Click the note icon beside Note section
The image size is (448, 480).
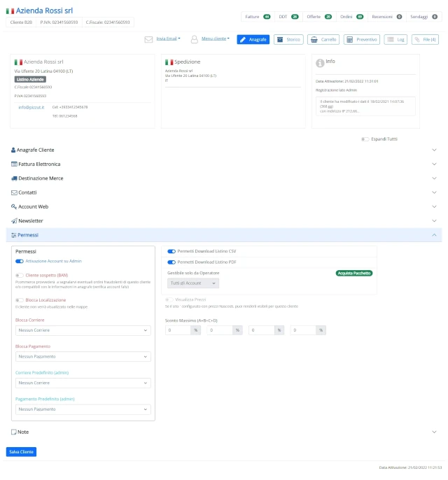[14, 432]
